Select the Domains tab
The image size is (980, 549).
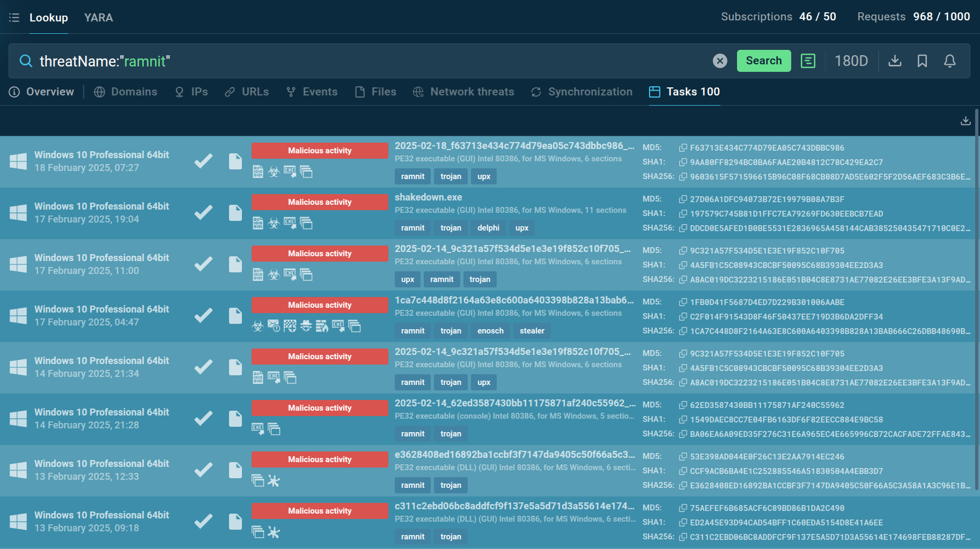coord(126,92)
